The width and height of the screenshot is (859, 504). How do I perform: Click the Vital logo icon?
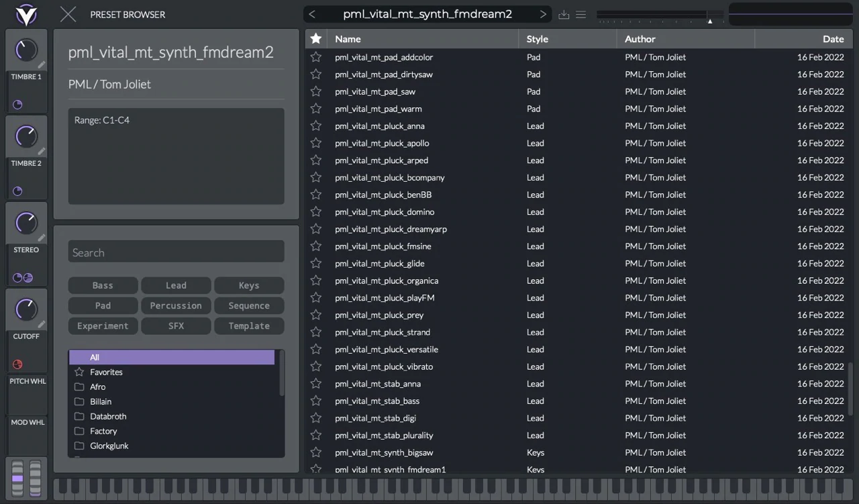[26, 14]
